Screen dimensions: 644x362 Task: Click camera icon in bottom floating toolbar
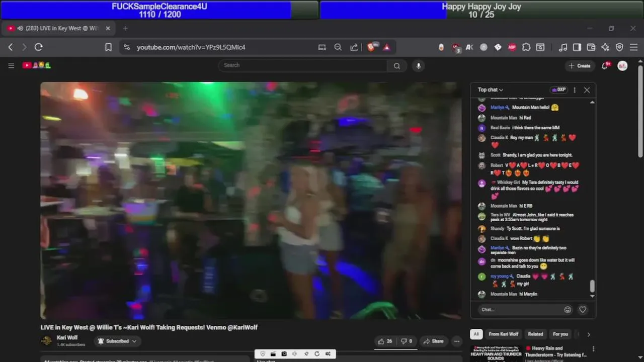(284, 354)
